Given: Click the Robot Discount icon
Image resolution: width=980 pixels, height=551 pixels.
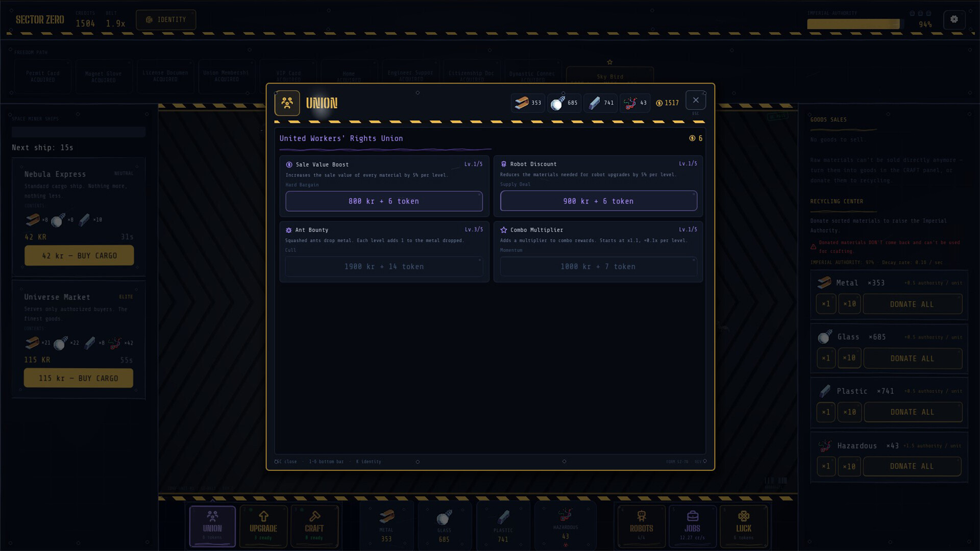Looking at the screenshot, I should point(504,164).
